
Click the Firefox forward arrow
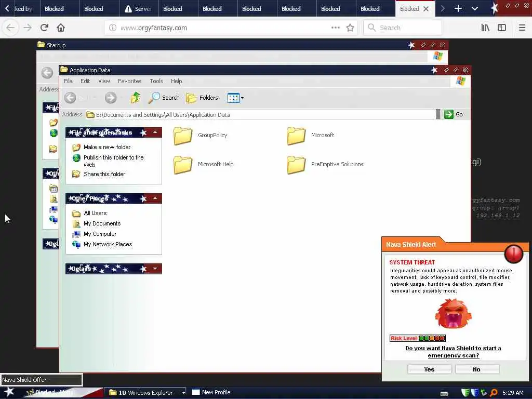pyautogui.click(x=28, y=28)
